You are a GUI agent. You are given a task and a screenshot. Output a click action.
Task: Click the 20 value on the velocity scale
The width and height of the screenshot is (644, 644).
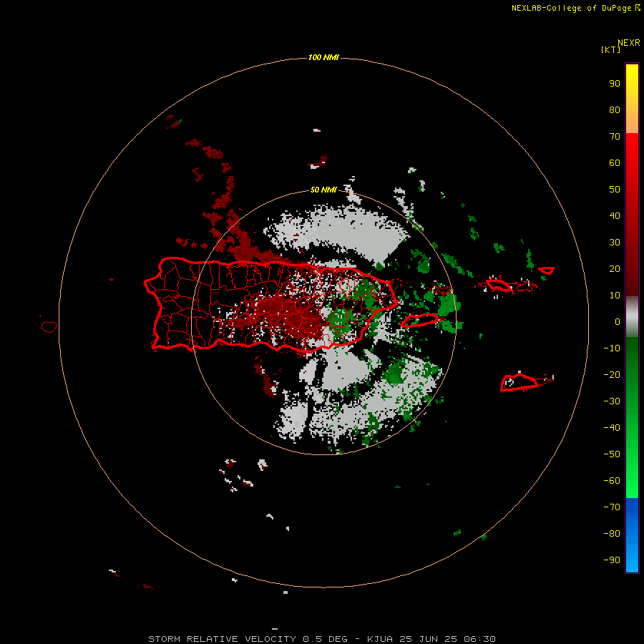615,269
